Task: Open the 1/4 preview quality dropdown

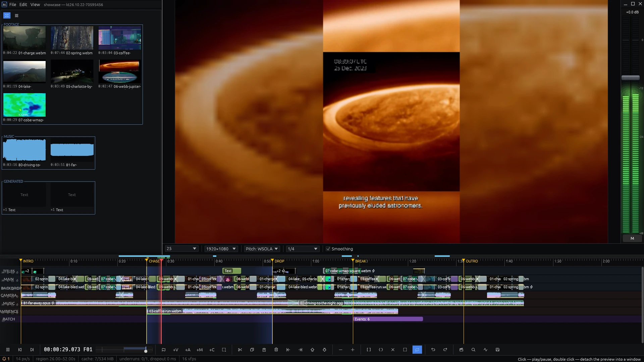Action: [x=303, y=249]
